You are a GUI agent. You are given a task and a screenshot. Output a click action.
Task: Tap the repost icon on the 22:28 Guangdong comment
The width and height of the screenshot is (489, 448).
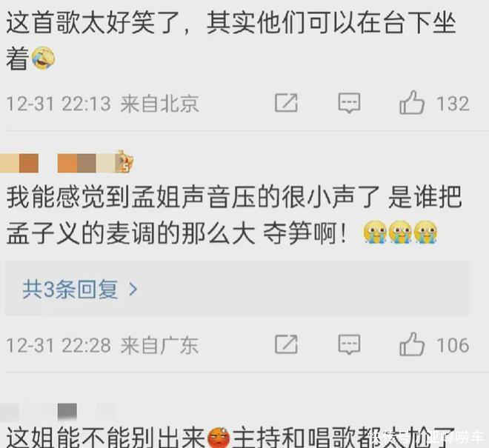(286, 344)
